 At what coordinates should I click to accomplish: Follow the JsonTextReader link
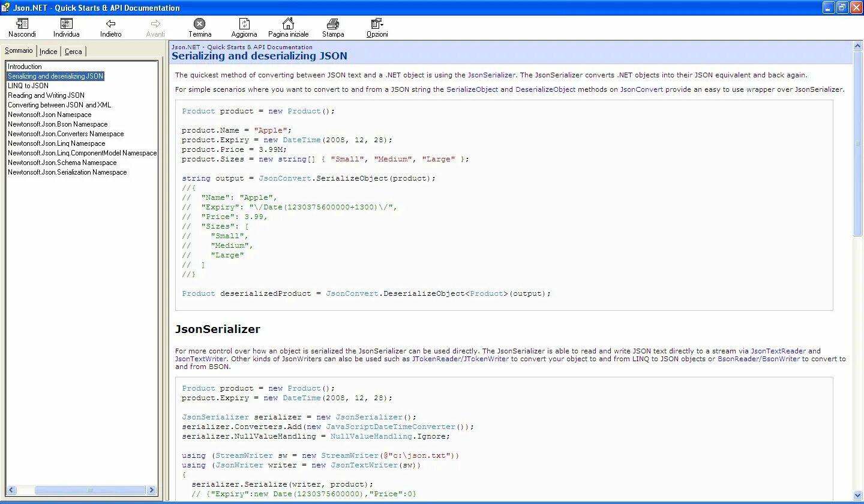coord(778,351)
